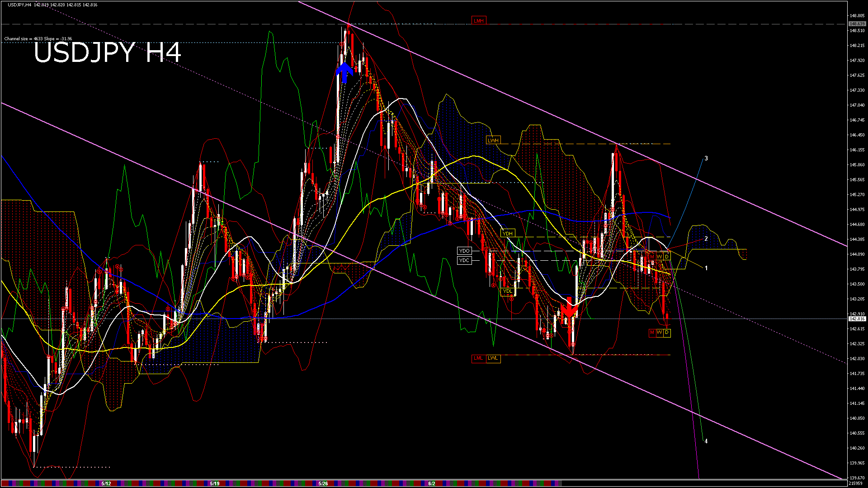The width and height of the screenshot is (868, 488).
Task: Click the 215959 value below the price scale
Action: click(856, 483)
